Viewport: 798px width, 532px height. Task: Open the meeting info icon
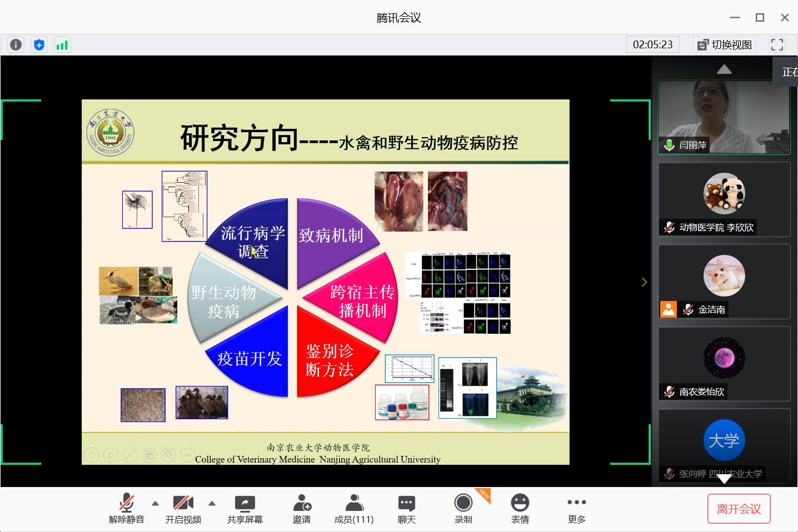(x=16, y=45)
